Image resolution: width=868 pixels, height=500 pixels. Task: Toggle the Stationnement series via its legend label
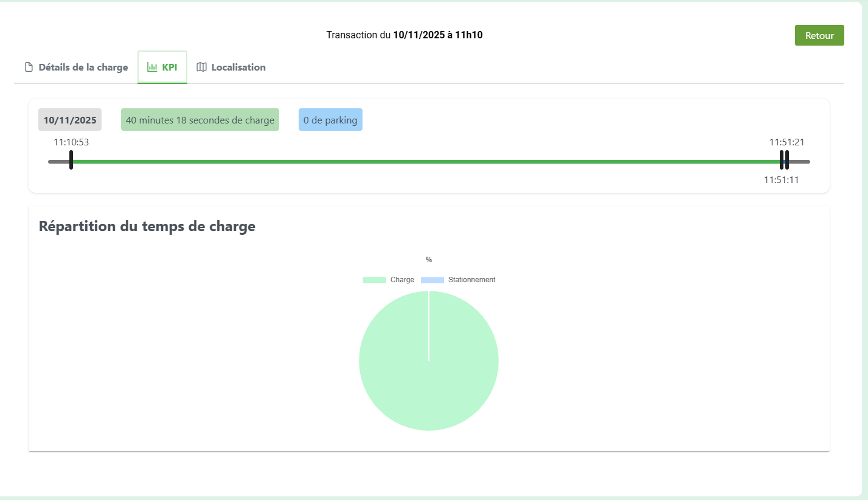tap(471, 280)
